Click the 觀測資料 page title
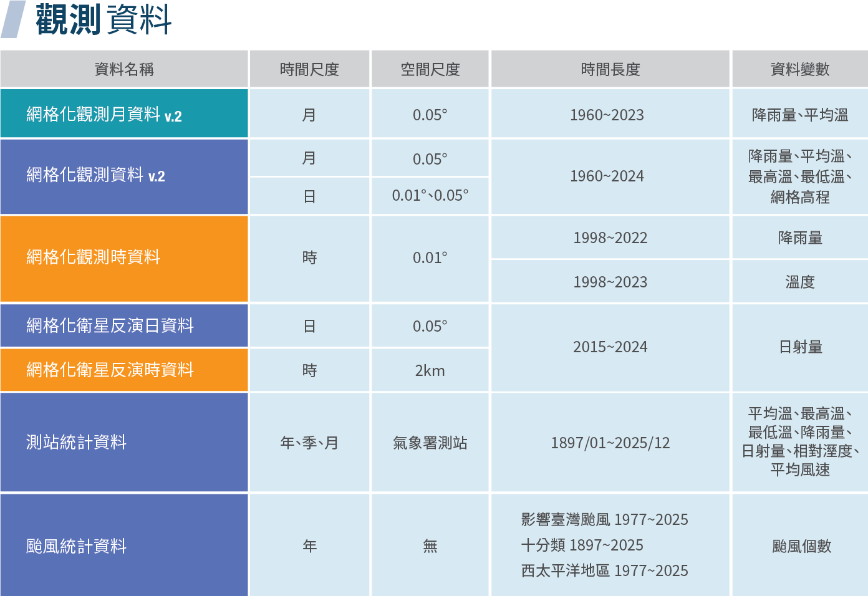 103,20
